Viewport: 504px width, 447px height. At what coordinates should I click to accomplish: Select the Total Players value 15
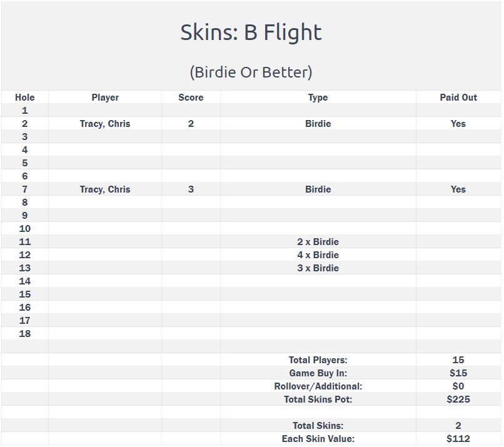[x=458, y=360]
